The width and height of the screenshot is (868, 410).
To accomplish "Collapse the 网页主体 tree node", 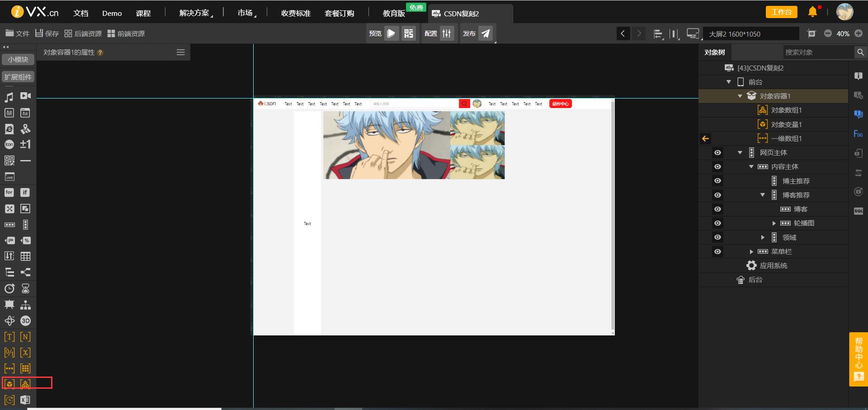I will (x=740, y=153).
